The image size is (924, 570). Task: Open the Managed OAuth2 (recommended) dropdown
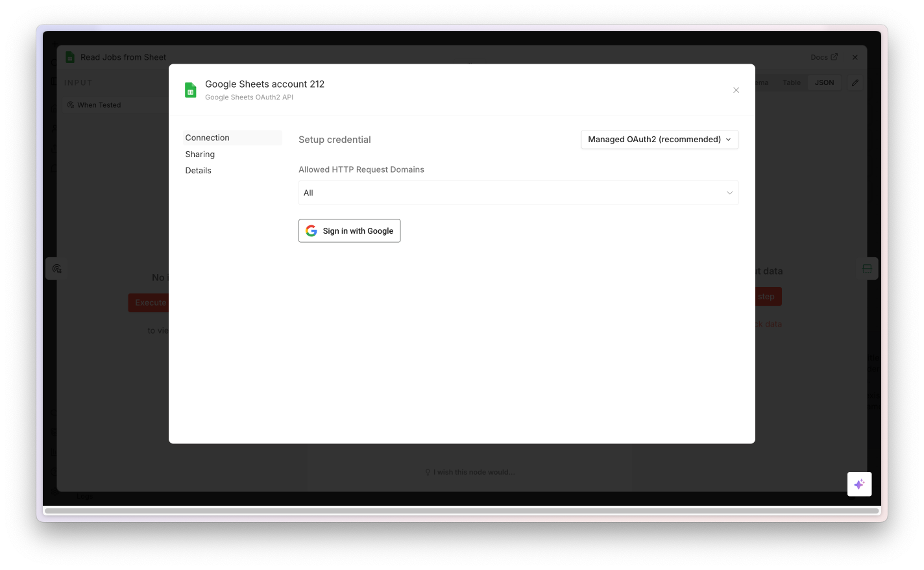tap(659, 140)
